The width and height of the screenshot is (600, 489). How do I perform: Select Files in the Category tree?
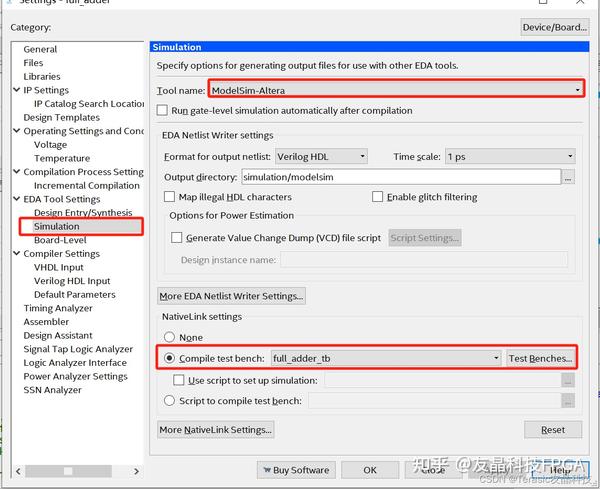33,63
